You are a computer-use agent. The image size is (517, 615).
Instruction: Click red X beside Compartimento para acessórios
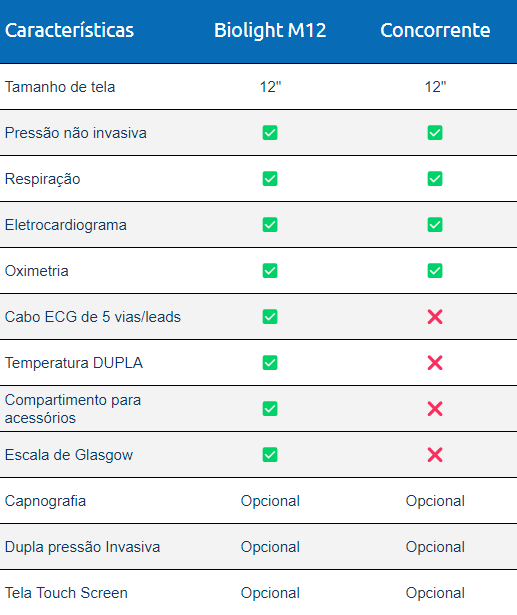[435, 409]
